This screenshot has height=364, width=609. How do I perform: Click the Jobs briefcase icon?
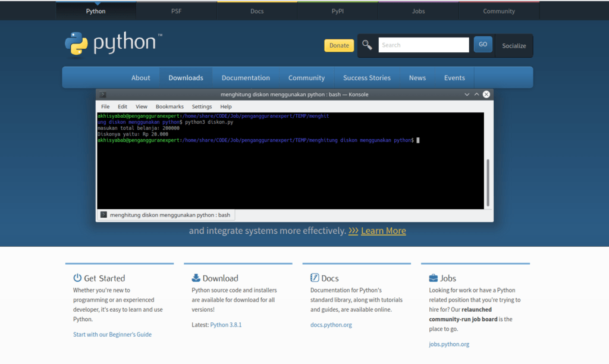(432, 277)
